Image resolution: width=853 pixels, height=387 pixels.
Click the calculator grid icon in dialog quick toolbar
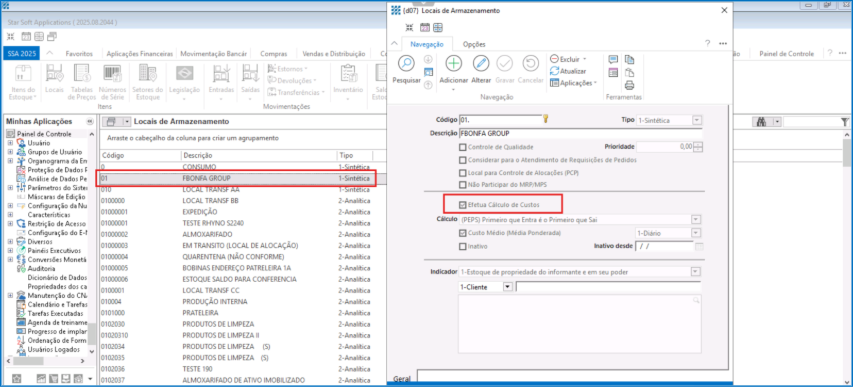[438, 28]
